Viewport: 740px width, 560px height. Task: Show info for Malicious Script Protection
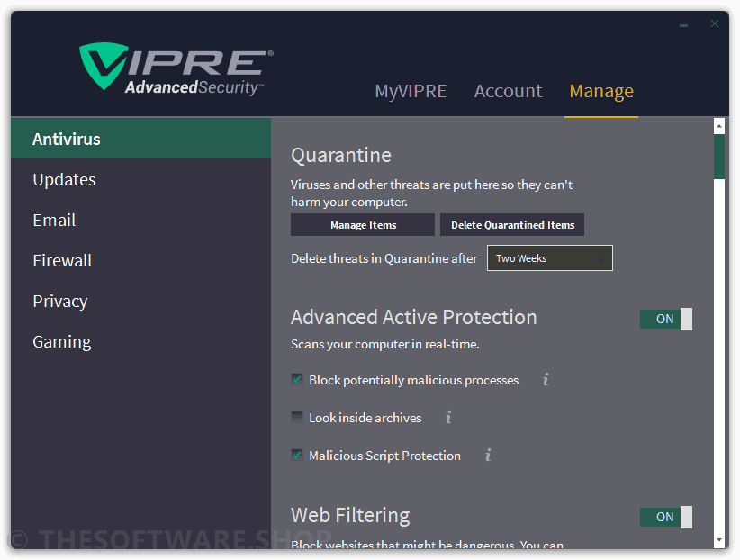pyautogui.click(x=488, y=455)
